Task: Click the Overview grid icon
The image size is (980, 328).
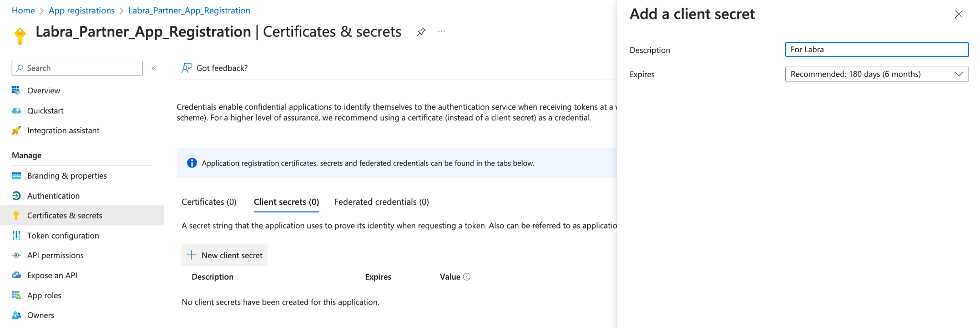Action: [16, 90]
